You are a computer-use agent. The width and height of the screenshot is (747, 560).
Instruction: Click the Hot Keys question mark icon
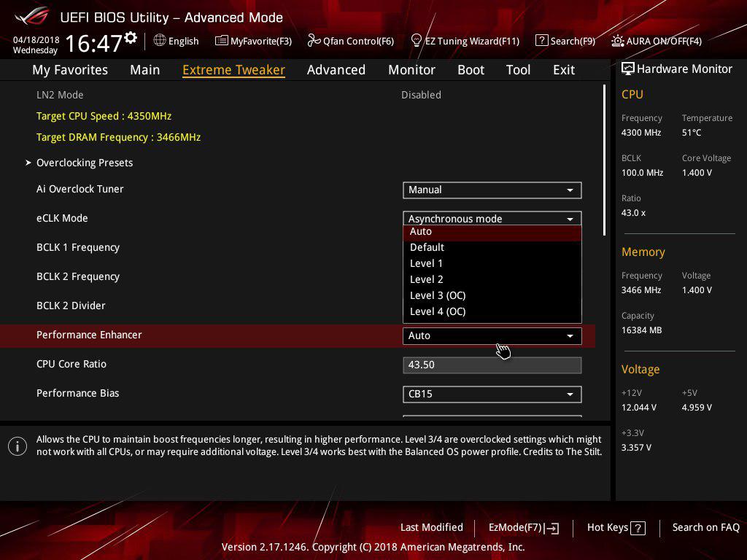click(x=638, y=528)
